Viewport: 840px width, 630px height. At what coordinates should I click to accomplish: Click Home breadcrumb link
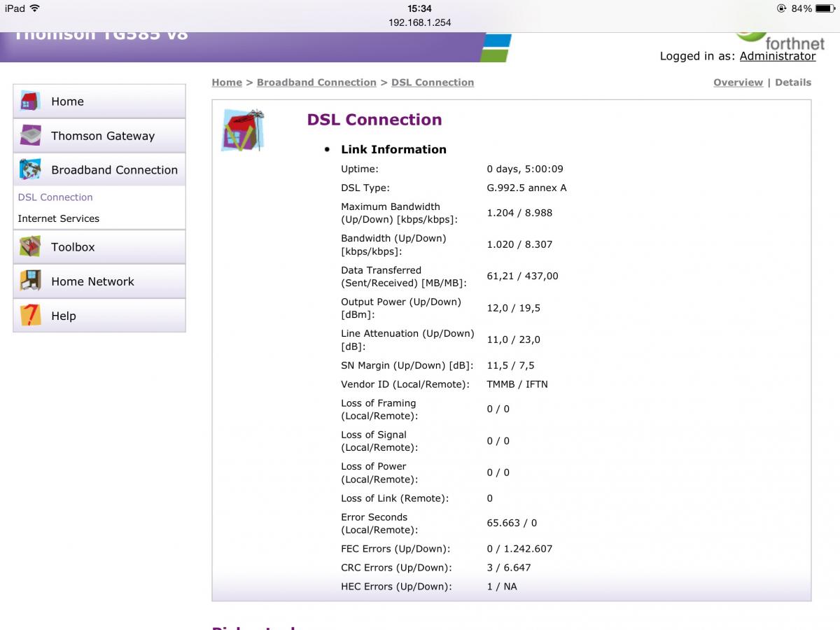coord(227,82)
